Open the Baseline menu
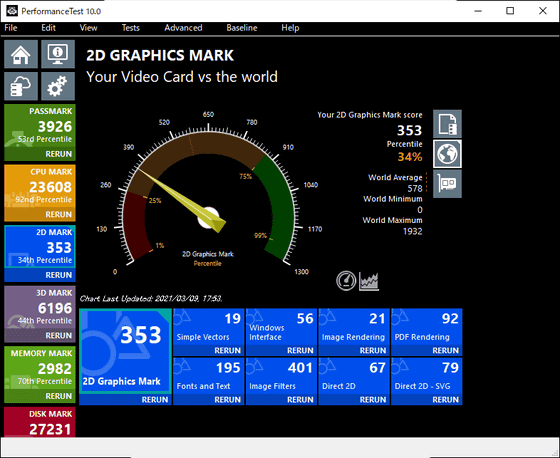 242,28
